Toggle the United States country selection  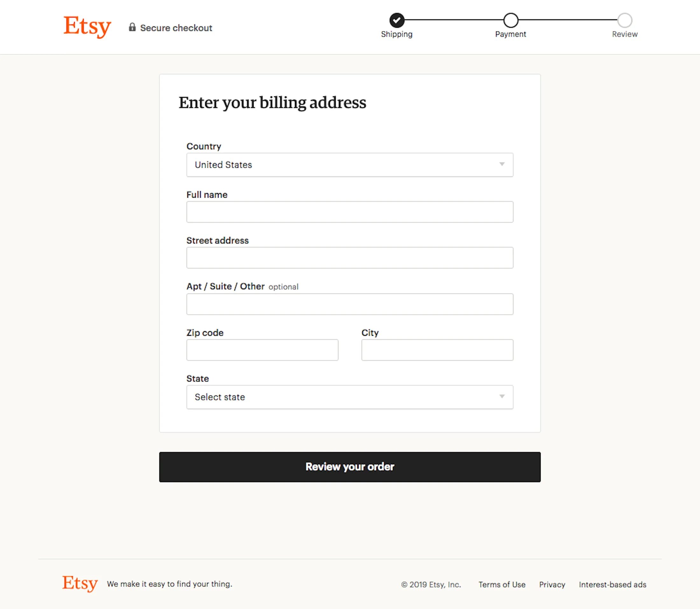[x=350, y=164]
